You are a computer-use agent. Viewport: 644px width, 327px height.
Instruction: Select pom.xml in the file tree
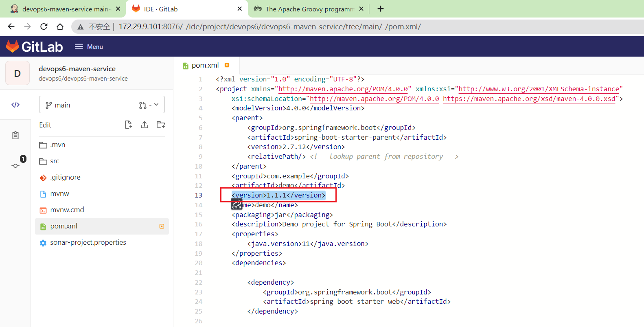102,226
